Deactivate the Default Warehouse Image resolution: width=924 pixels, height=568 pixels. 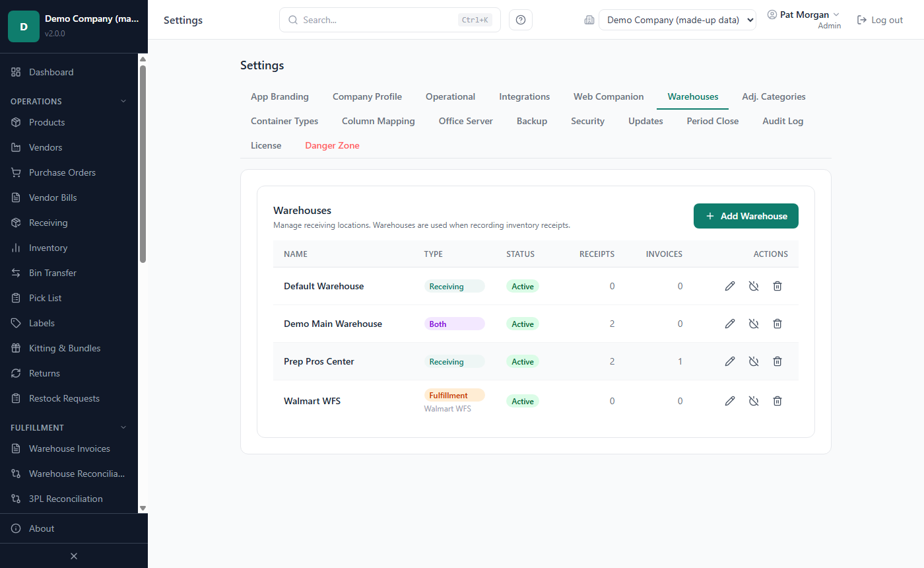(754, 286)
